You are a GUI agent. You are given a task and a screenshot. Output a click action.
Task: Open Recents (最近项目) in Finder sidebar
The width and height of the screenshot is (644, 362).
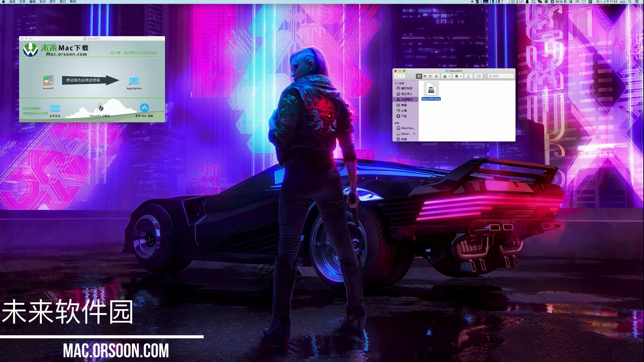pos(405,94)
